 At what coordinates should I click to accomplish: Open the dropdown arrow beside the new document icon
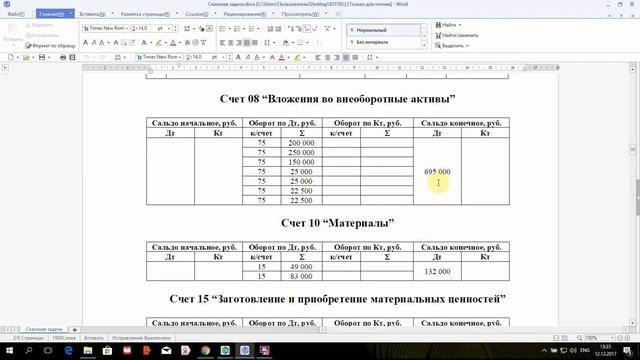18,58
